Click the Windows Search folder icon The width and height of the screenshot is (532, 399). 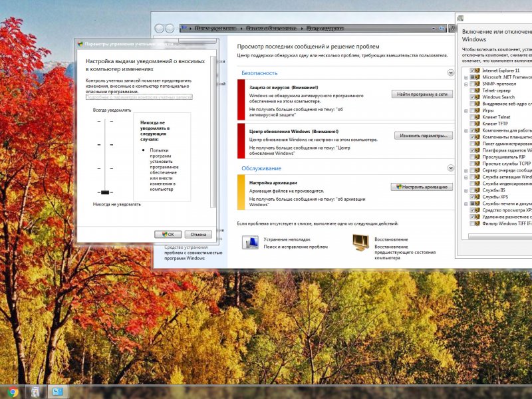(x=477, y=97)
